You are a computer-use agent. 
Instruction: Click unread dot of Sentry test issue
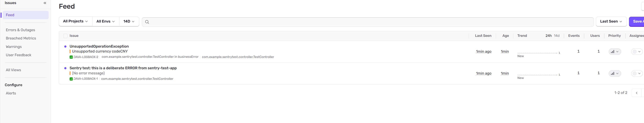point(65,68)
